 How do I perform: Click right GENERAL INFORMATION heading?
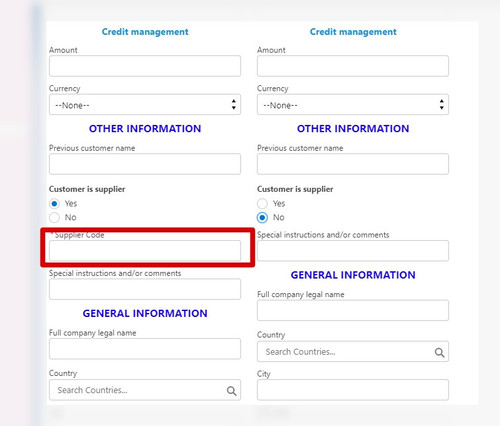pos(353,275)
